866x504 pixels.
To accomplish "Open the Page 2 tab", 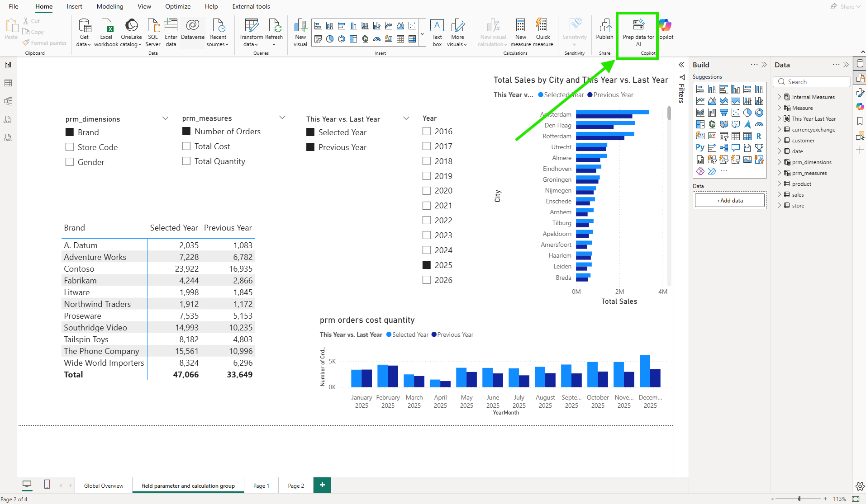I will [296, 485].
